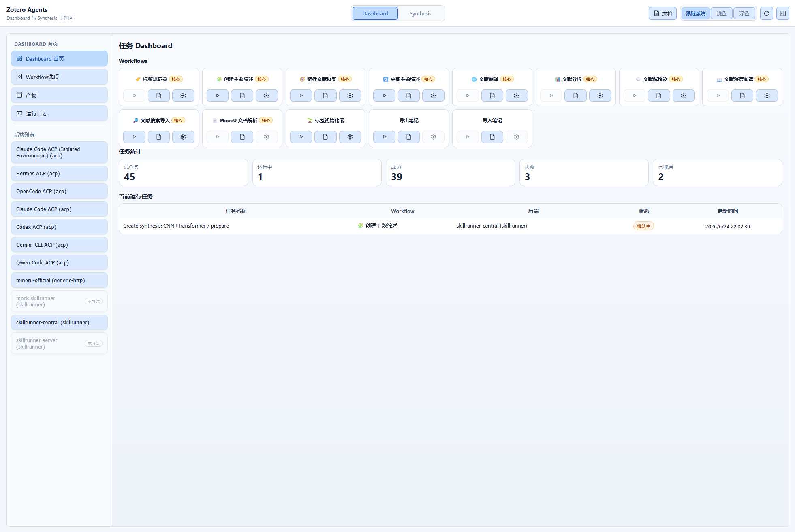Open document icon for 导入笔记
The image size is (795, 532).
point(492,137)
